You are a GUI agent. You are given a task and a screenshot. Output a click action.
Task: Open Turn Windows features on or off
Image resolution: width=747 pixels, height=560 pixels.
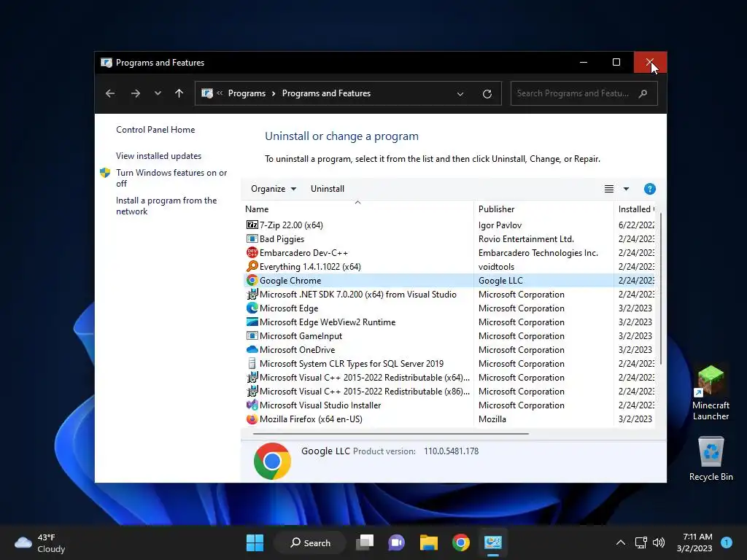click(171, 178)
